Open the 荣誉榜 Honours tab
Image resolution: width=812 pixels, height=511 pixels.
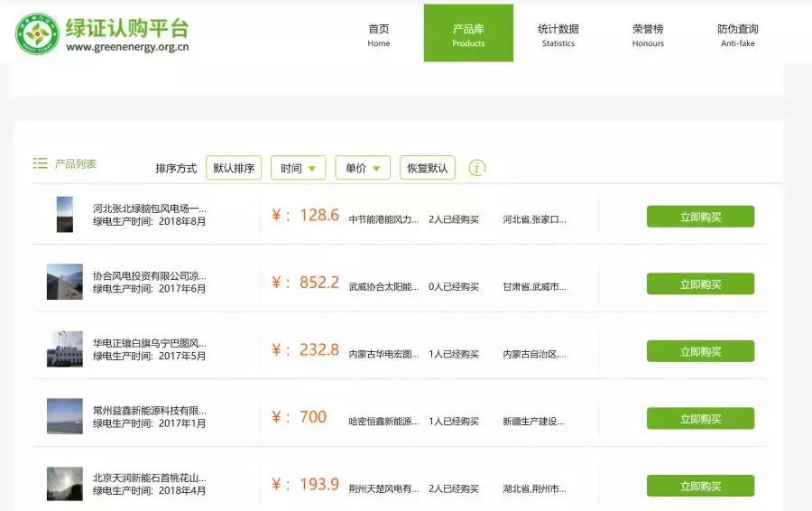click(648, 34)
